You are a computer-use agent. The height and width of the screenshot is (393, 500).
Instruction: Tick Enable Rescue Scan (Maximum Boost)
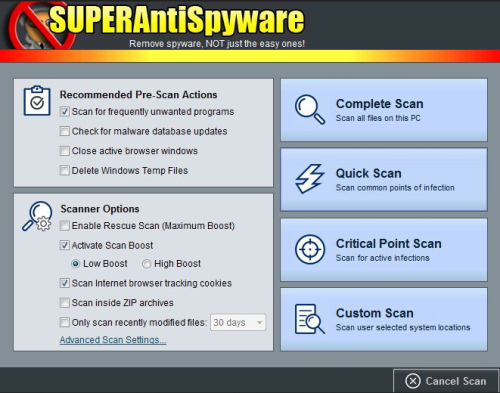tap(65, 226)
